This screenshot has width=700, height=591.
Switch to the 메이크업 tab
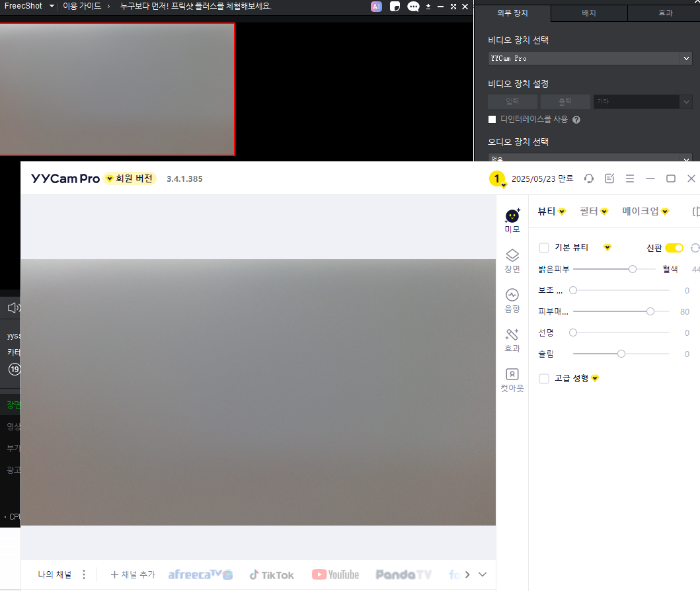[646, 211]
